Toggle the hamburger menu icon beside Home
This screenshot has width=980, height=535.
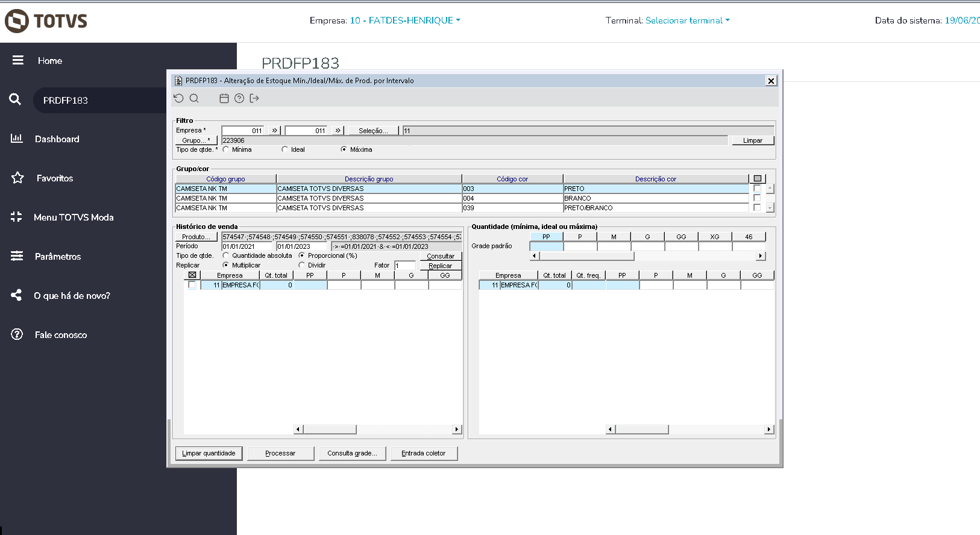tap(18, 60)
